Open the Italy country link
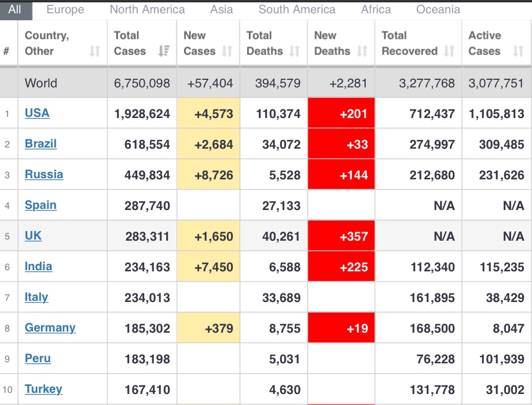The width and height of the screenshot is (532, 405). (x=36, y=297)
